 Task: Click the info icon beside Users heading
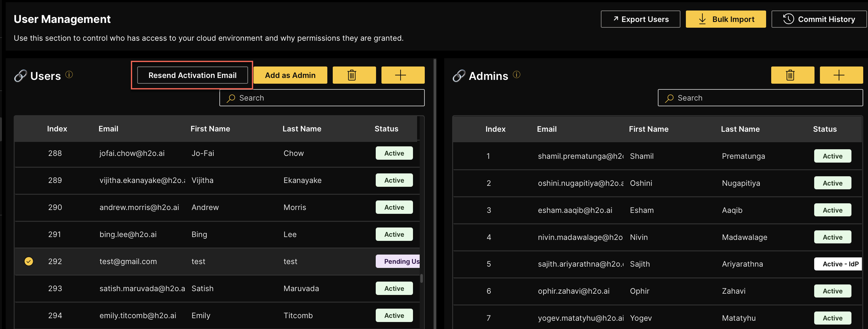coord(69,74)
